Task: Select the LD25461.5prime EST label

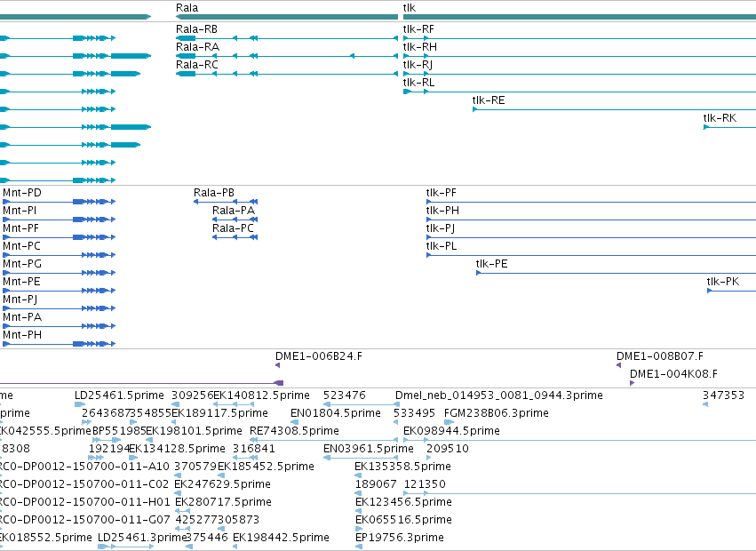Action: [x=119, y=395]
